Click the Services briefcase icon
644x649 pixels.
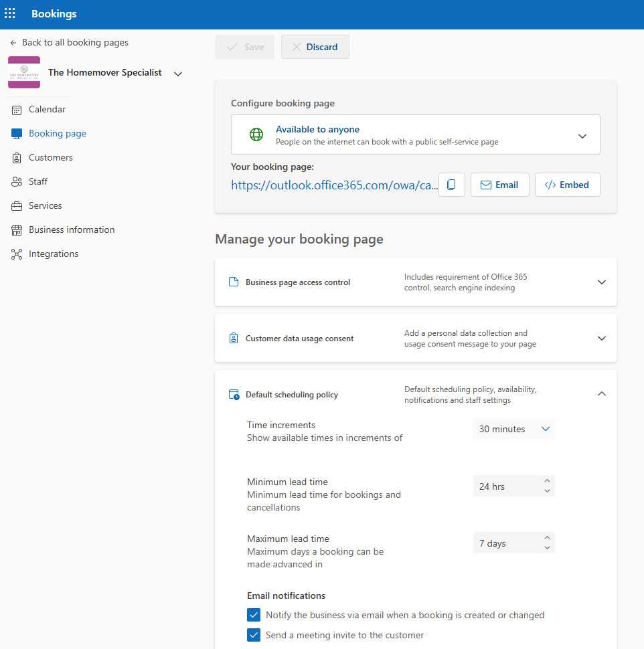pos(17,206)
